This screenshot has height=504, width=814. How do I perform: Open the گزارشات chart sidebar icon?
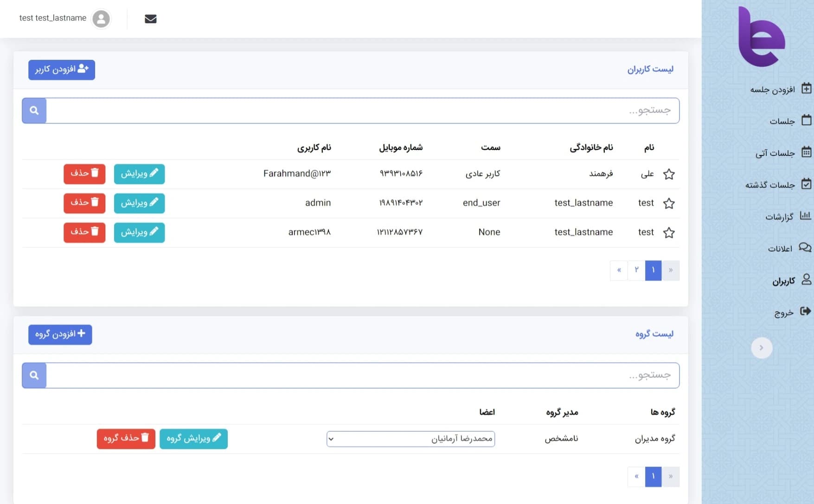(806, 216)
